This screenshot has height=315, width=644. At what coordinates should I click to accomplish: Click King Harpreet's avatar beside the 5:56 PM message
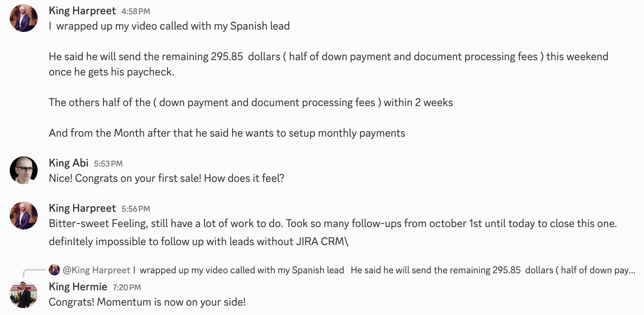pos(24,216)
